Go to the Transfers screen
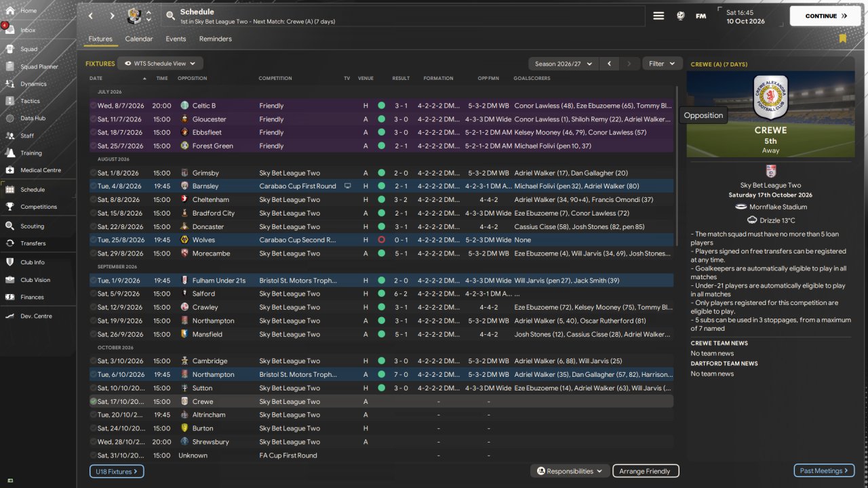Viewport: 868px width, 488px height. pyautogui.click(x=33, y=243)
